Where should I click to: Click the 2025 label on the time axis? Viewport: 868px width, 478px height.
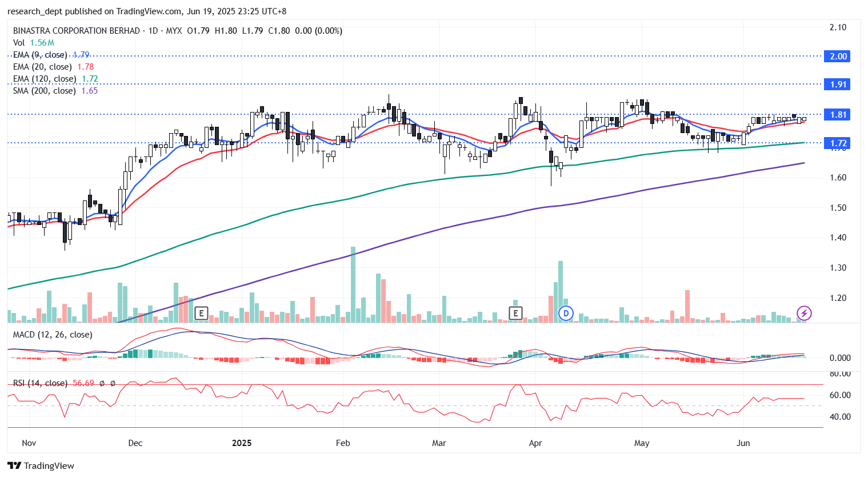242,443
